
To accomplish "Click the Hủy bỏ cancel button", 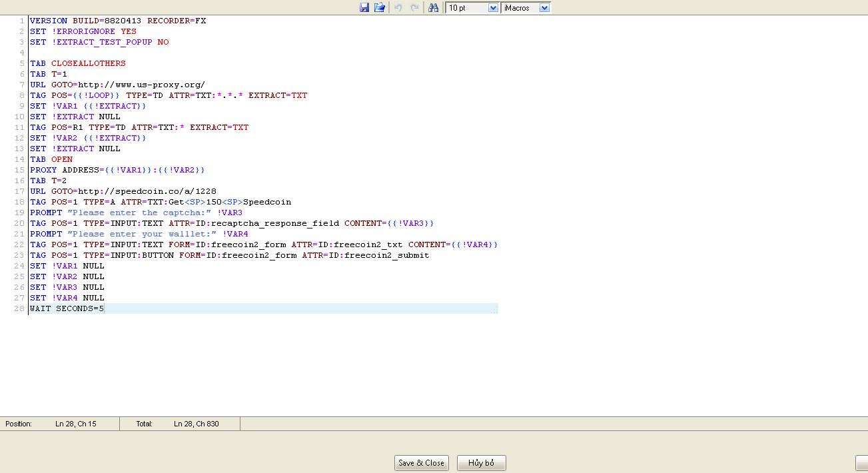I will tap(481, 463).
